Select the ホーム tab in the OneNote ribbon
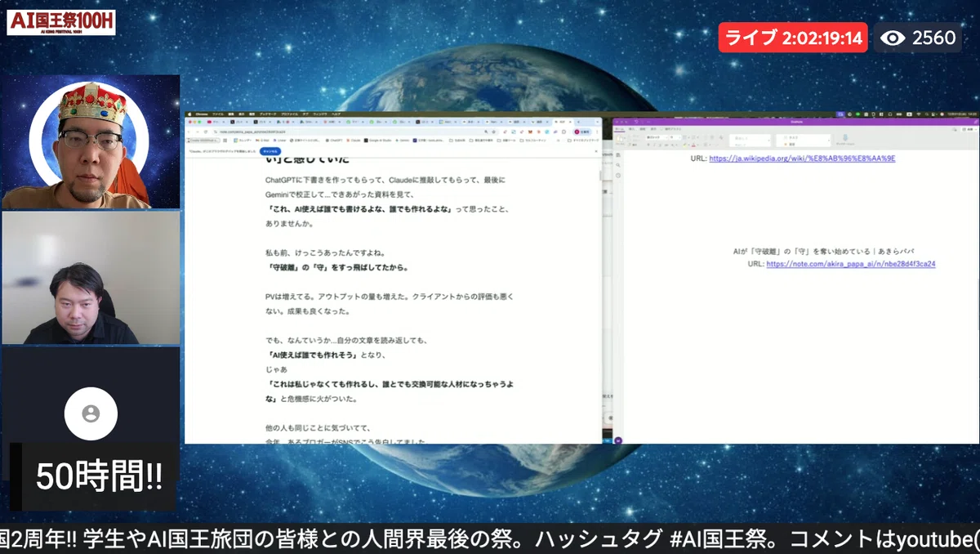 (619, 129)
